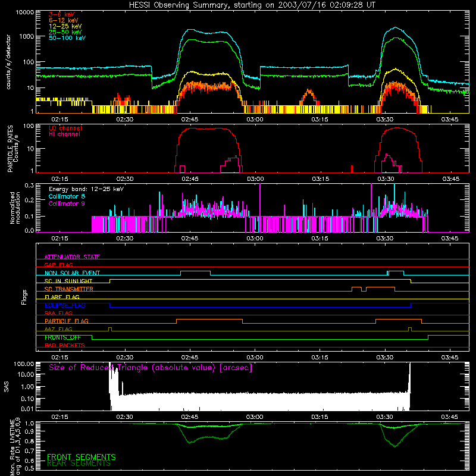Click 02:15 time tick under SAS panel
Screen dimensions: 476x476
coord(60,417)
